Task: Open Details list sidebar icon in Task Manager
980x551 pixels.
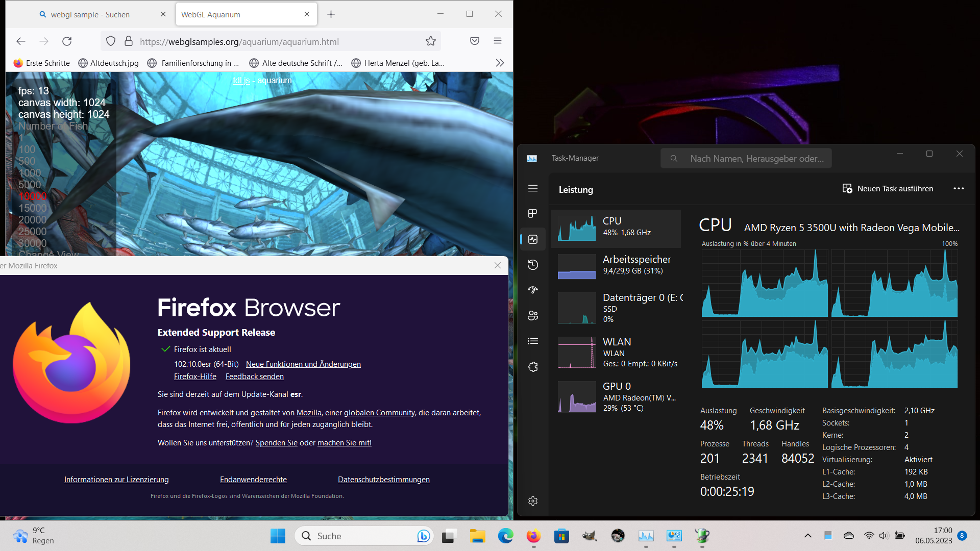Action: coord(533,341)
